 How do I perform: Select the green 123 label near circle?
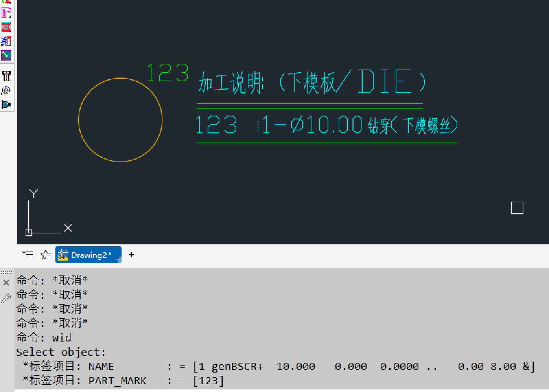tap(168, 73)
